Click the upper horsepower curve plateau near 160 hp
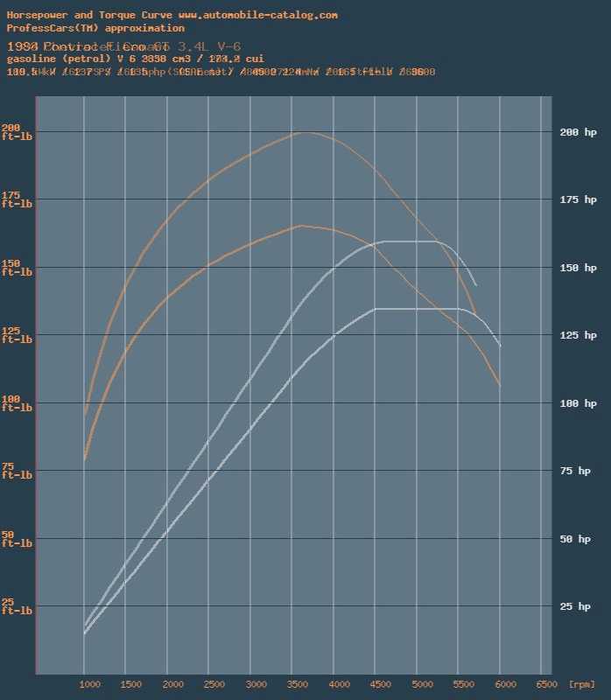Screen dimensions: 611x700 [x=410, y=241]
